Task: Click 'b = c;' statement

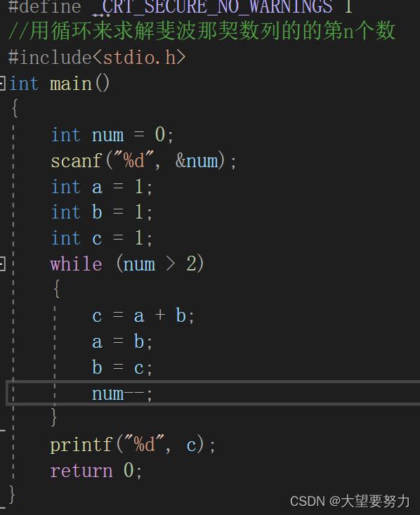Action: pos(122,367)
